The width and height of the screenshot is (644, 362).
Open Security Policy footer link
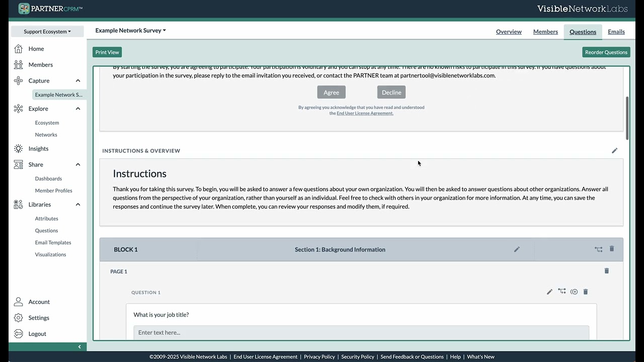(x=358, y=357)
